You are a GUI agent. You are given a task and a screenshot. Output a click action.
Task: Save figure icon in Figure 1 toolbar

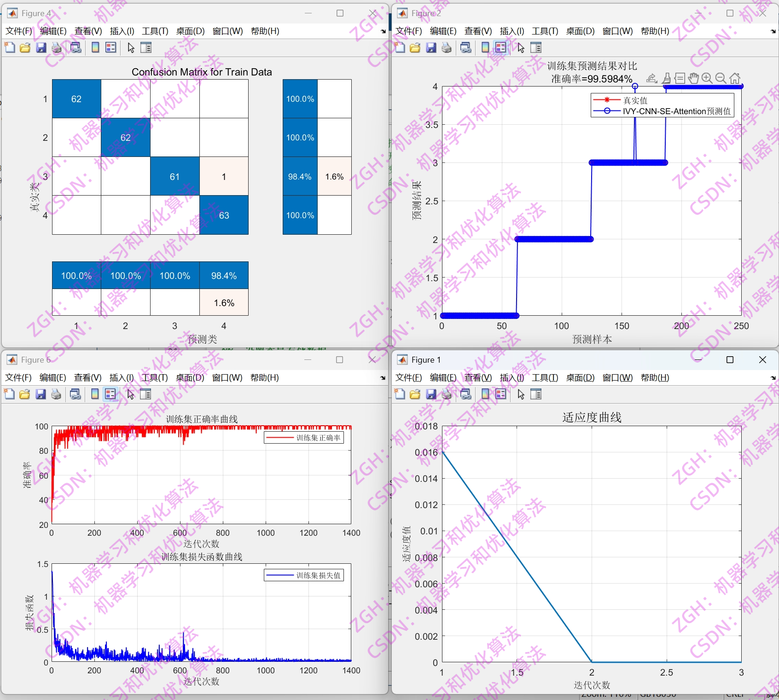431,394
